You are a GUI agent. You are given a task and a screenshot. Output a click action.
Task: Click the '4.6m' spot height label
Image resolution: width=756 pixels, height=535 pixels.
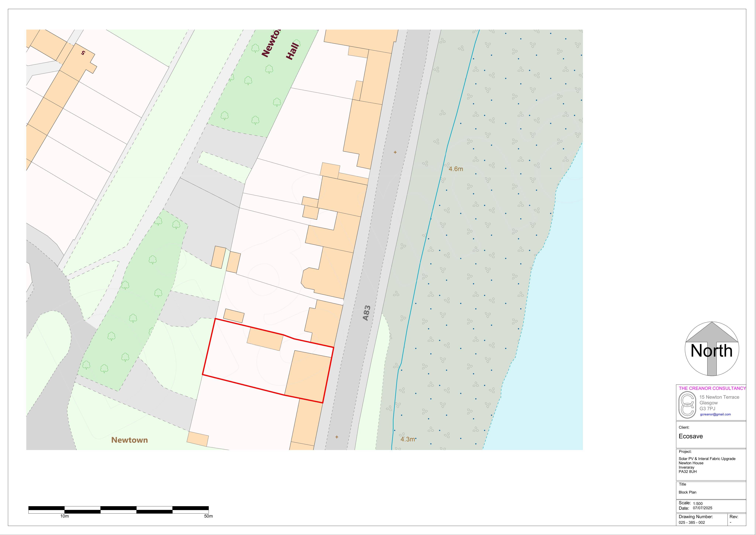tap(456, 169)
